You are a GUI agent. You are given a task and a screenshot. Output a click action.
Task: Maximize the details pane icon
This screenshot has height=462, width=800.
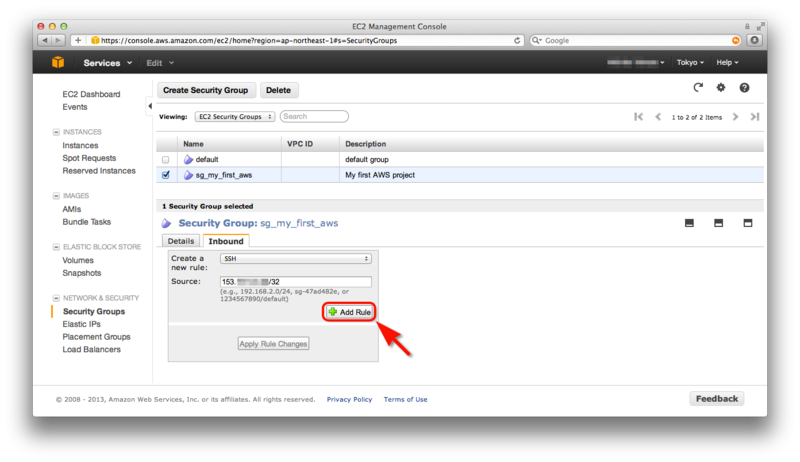(x=748, y=223)
